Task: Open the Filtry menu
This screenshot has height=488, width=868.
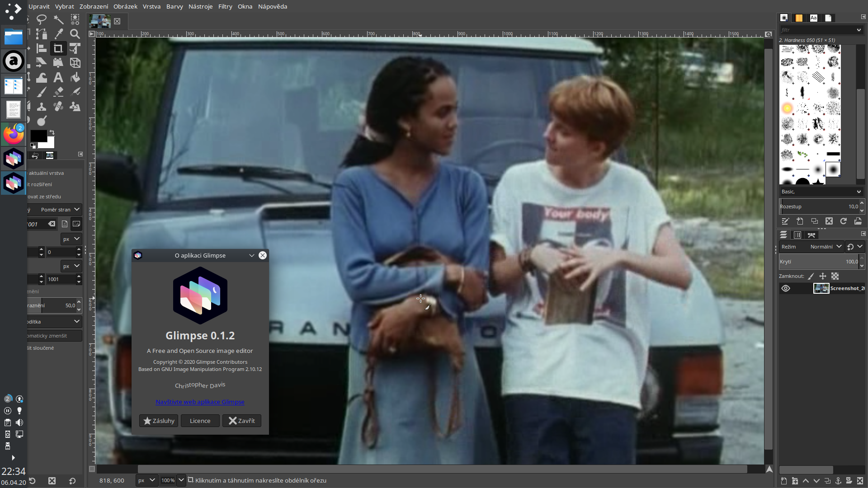Action: (x=225, y=6)
